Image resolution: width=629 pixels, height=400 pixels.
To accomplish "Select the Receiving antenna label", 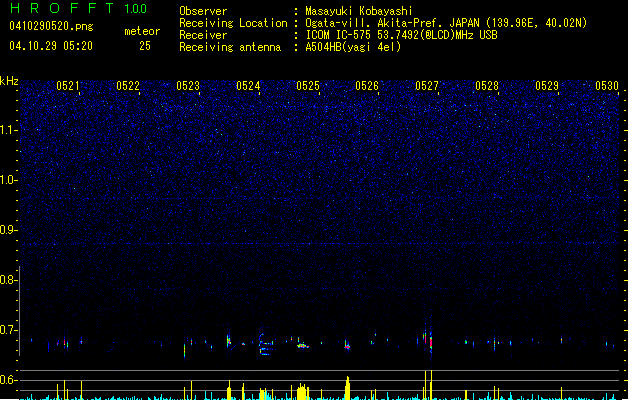I will tap(230, 47).
